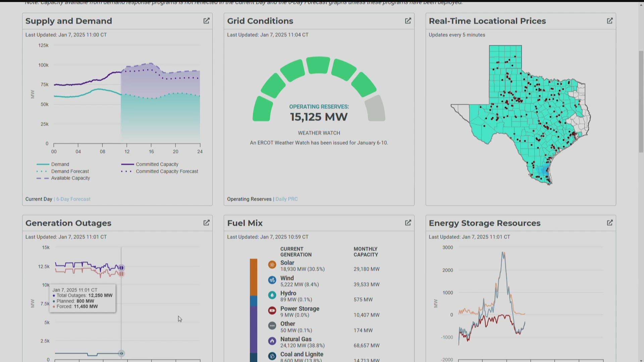Select the total outages marker on chart

(x=121, y=268)
